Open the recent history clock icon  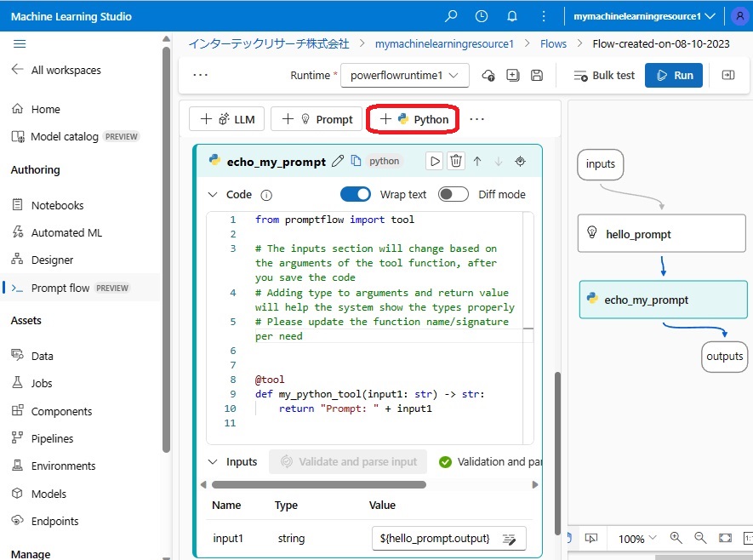tap(482, 16)
